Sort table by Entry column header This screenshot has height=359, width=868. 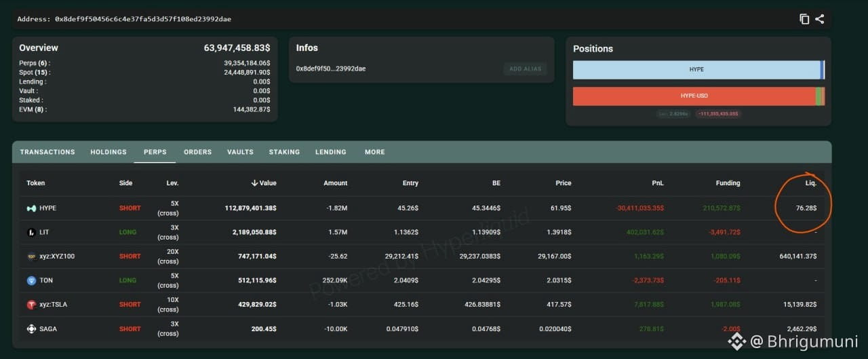(x=410, y=183)
